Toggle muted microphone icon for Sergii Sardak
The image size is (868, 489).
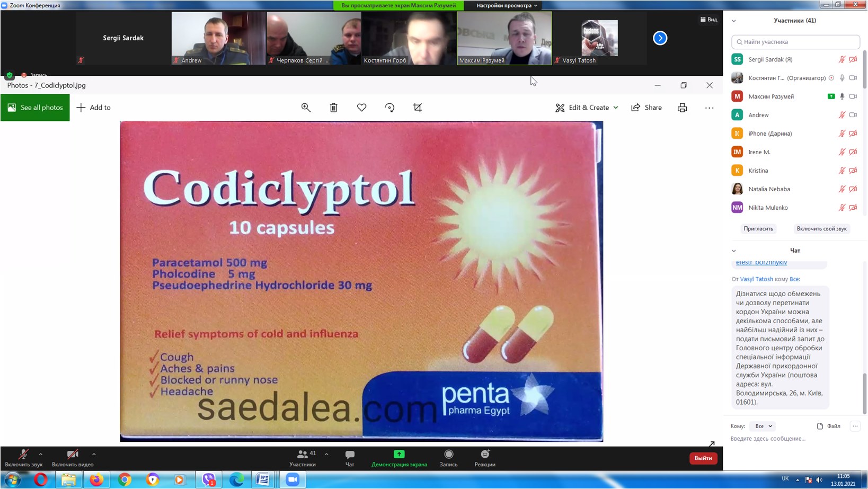(x=842, y=59)
